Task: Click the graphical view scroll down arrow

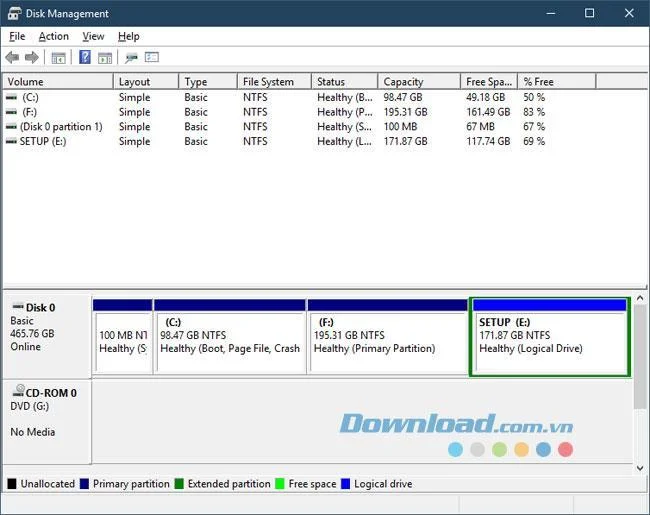Action: point(640,468)
